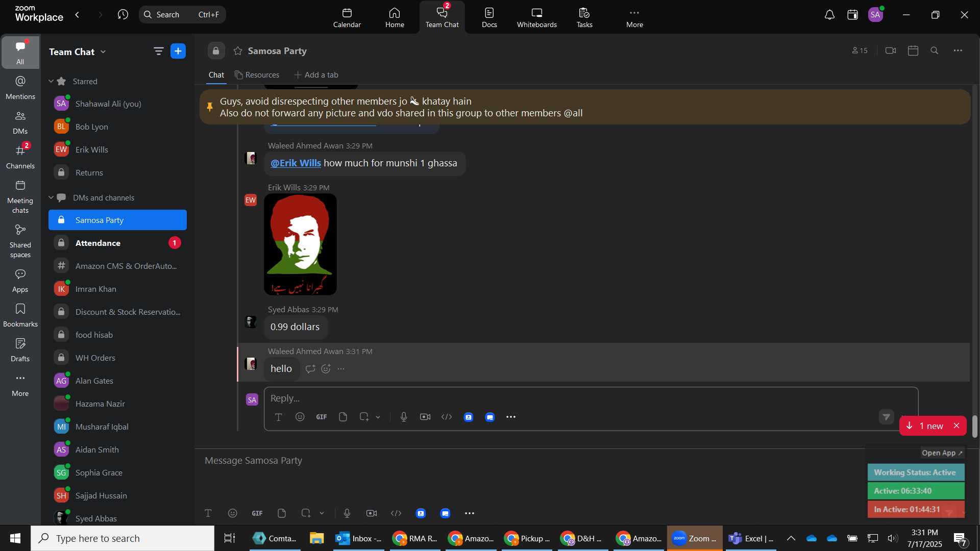Screen dimensions: 980x551
Task: Open Whiteboards in top navigation
Action: pyautogui.click(x=537, y=18)
